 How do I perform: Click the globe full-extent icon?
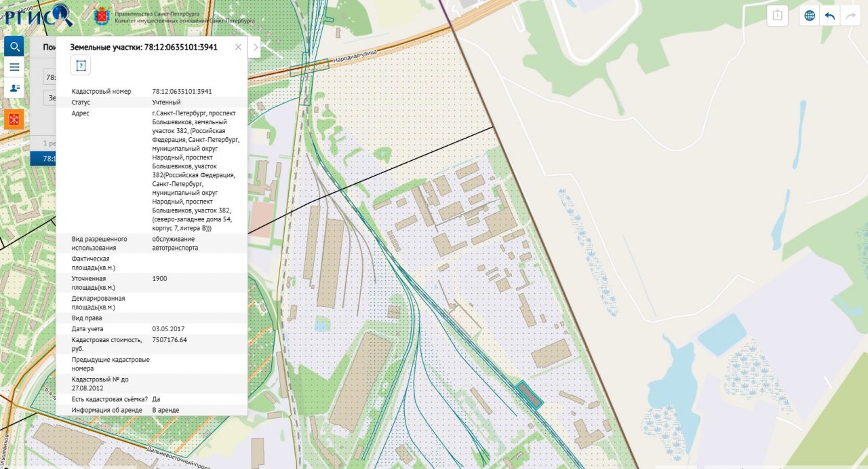(809, 16)
